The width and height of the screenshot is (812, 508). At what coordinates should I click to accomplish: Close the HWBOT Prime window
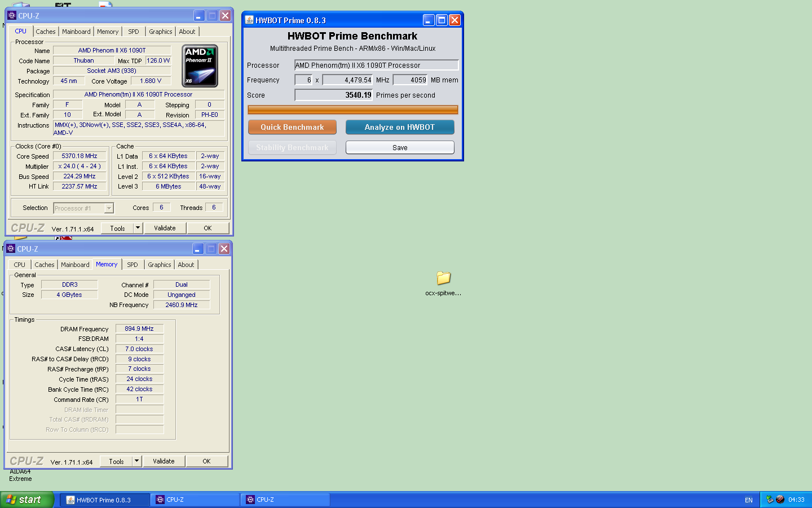click(454, 20)
